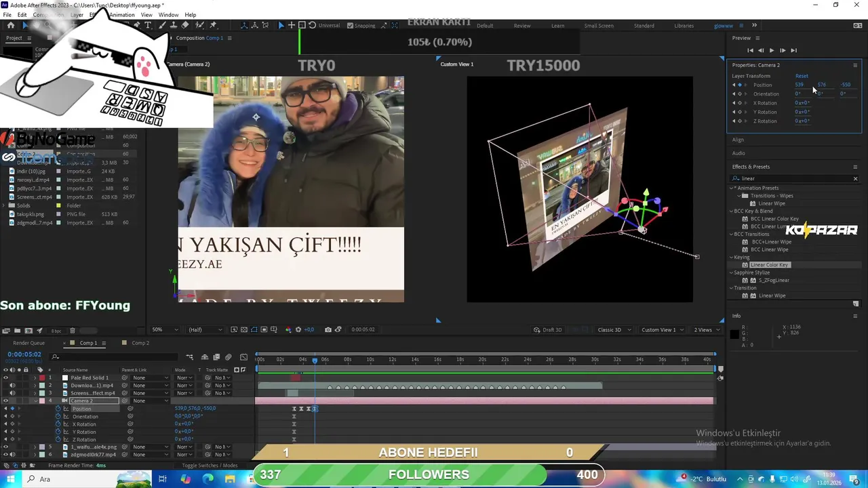The width and height of the screenshot is (868, 488).
Task: Click Toggle Switches / Modes button
Action: pyautogui.click(x=210, y=466)
